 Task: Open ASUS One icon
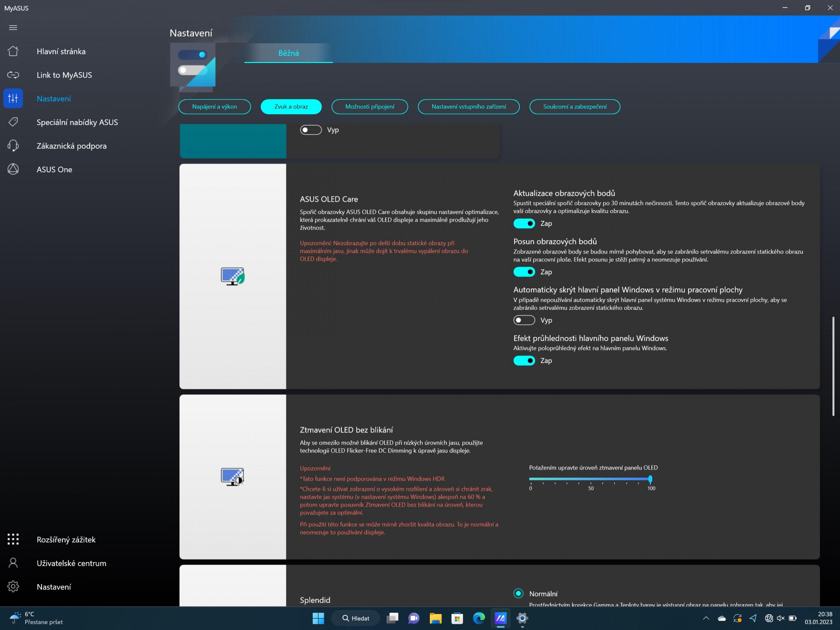click(x=13, y=169)
